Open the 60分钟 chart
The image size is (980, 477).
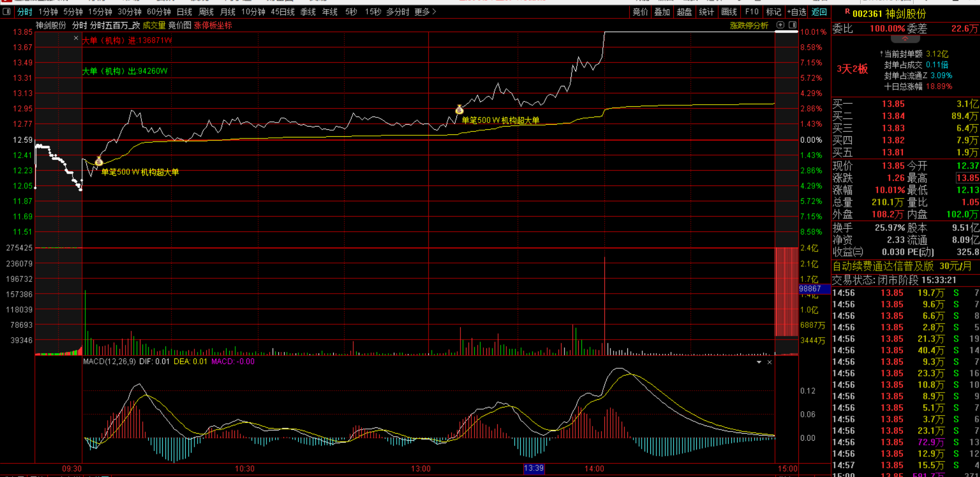159,12
